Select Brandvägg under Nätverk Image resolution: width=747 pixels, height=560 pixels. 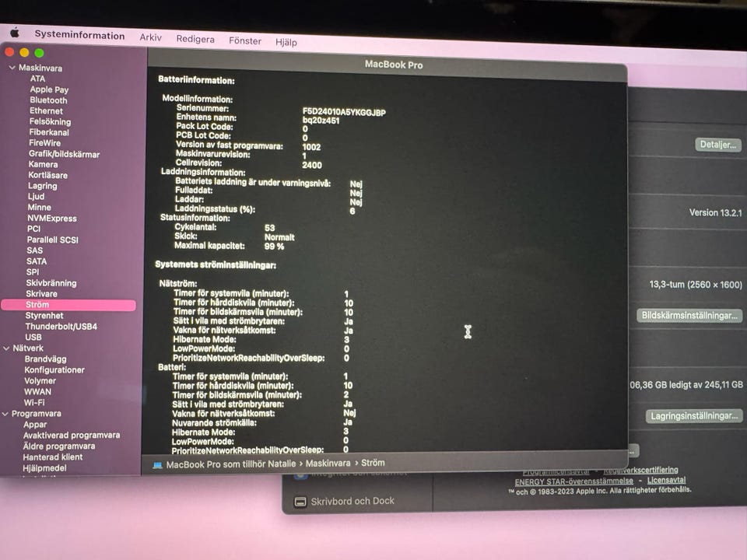(x=46, y=359)
